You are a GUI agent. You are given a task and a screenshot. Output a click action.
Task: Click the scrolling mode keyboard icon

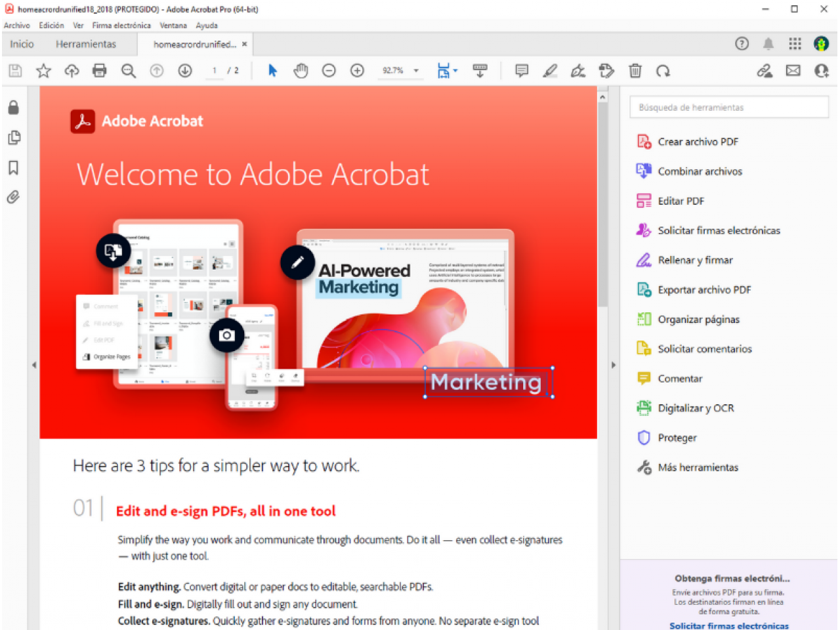480,70
